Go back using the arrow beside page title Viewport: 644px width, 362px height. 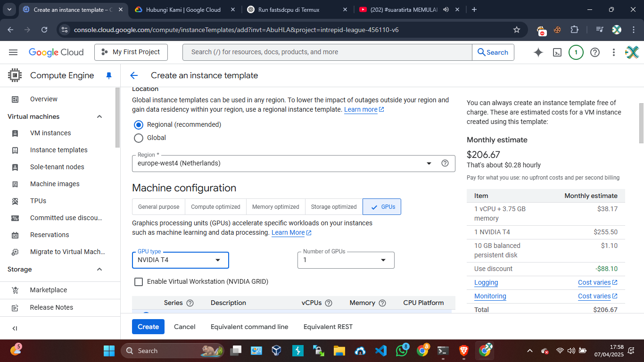coord(134,75)
